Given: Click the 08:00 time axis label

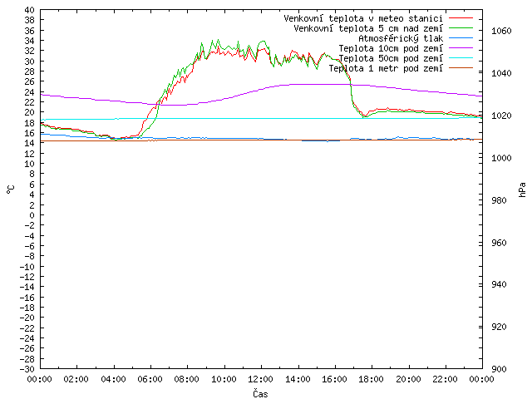Looking at the screenshot, I should pyautogui.click(x=187, y=379).
